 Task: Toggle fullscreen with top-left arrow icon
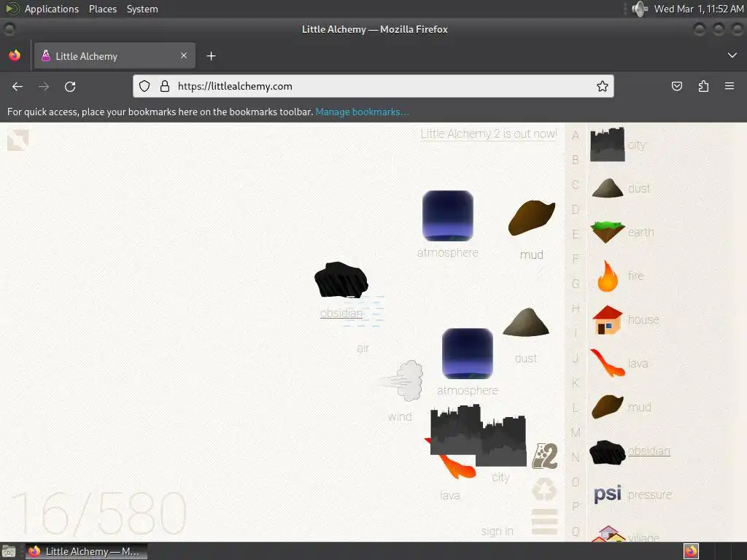[18, 140]
